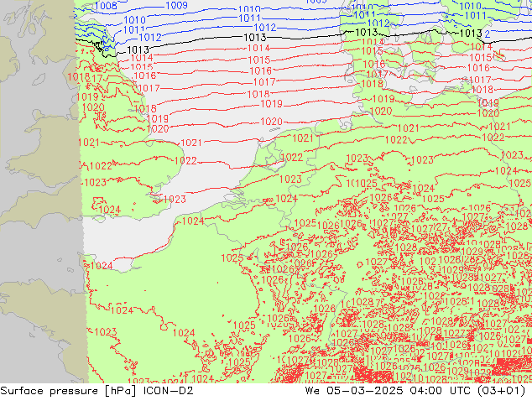Click the blue '1008' isobar label
The width and height of the screenshot is (532, 411).
coord(106,5)
